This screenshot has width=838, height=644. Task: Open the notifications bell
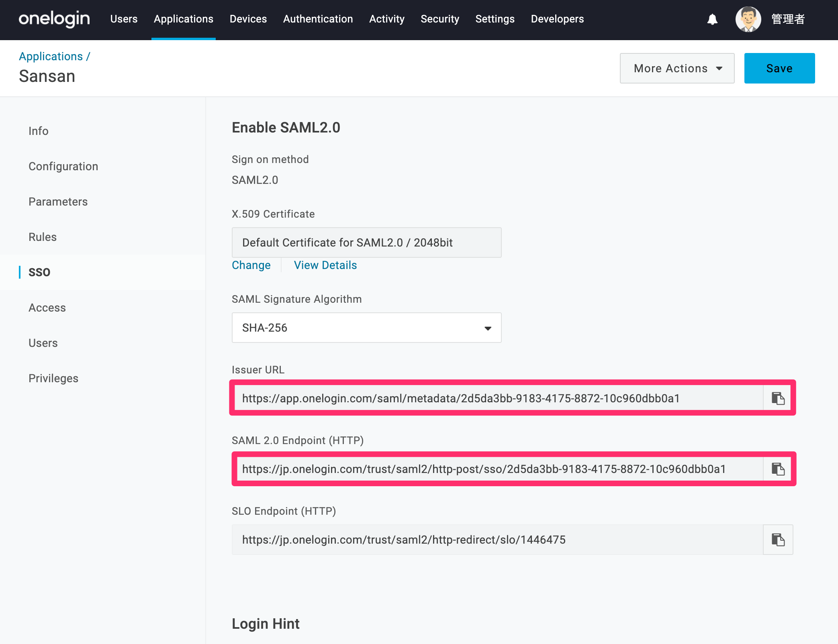(x=712, y=19)
